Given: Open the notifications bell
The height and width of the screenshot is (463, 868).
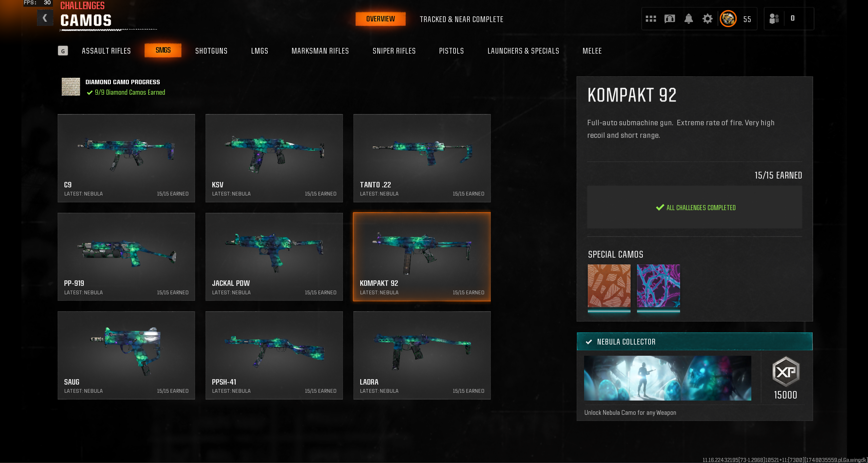Looking at the screenshot, I should click(x=689, y=19).
